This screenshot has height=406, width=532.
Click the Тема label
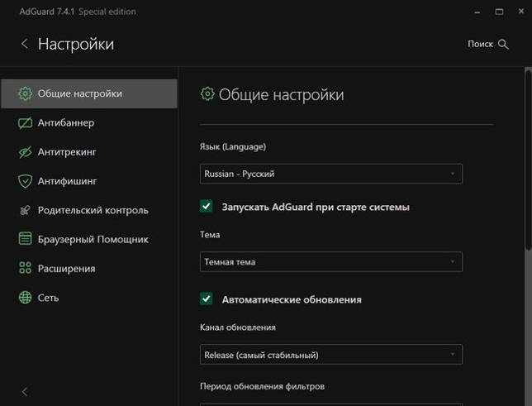coord(210,235)
